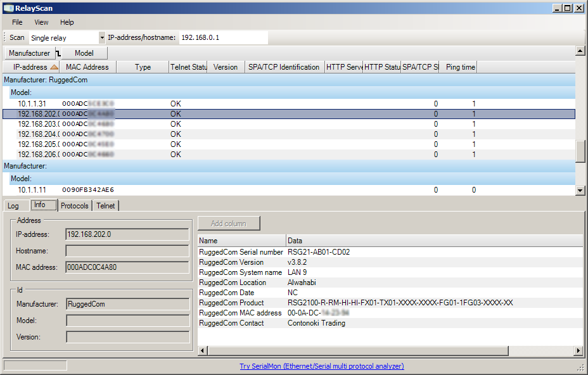Click the Manufacturer field showing RuggedCom
This screenshot has width=588, height=375.
click(128, 304)
